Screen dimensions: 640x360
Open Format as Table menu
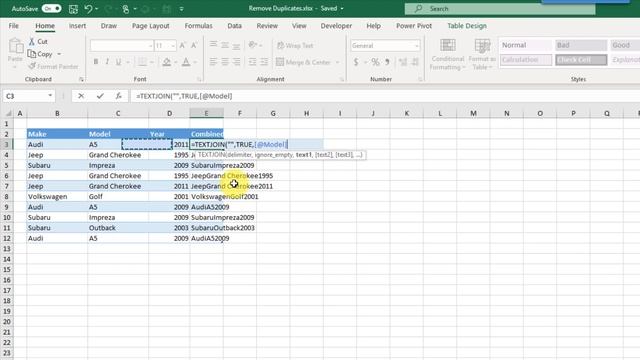pyautogui.click(x=482, y=54)
